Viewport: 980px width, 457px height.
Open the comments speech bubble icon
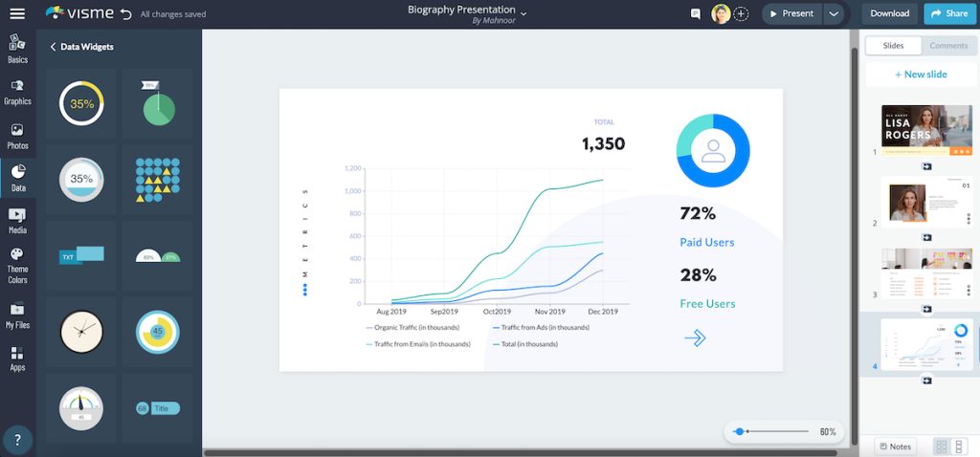click(x=696, y=14)
